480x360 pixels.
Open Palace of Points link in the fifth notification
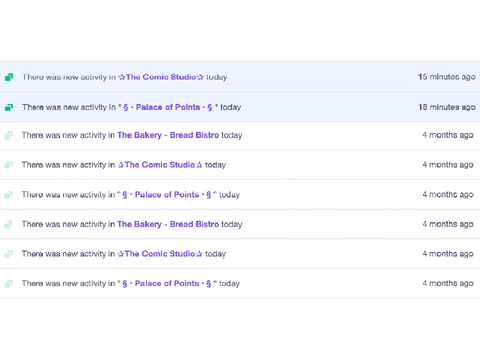(167, 194)
